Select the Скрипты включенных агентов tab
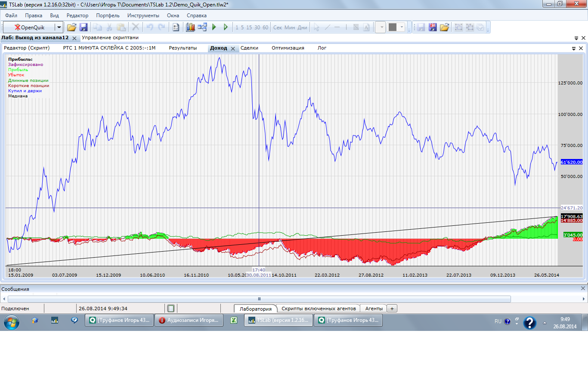 (319, 309)
